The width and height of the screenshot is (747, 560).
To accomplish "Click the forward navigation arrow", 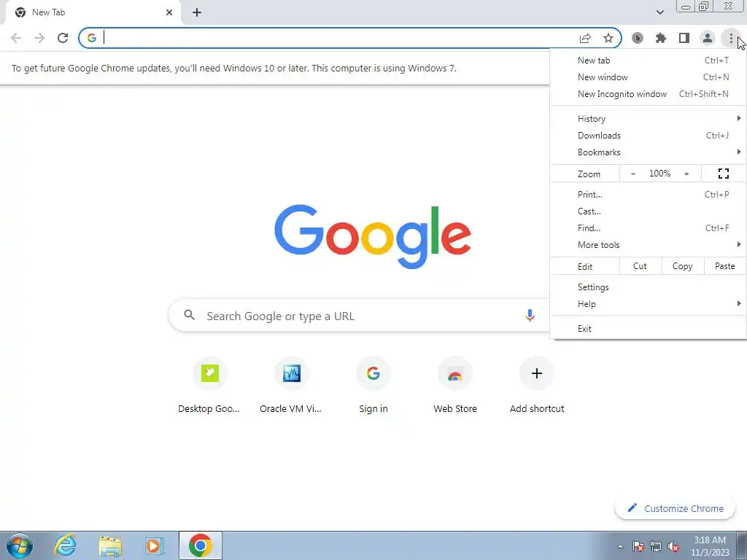I will coord(39,38).
